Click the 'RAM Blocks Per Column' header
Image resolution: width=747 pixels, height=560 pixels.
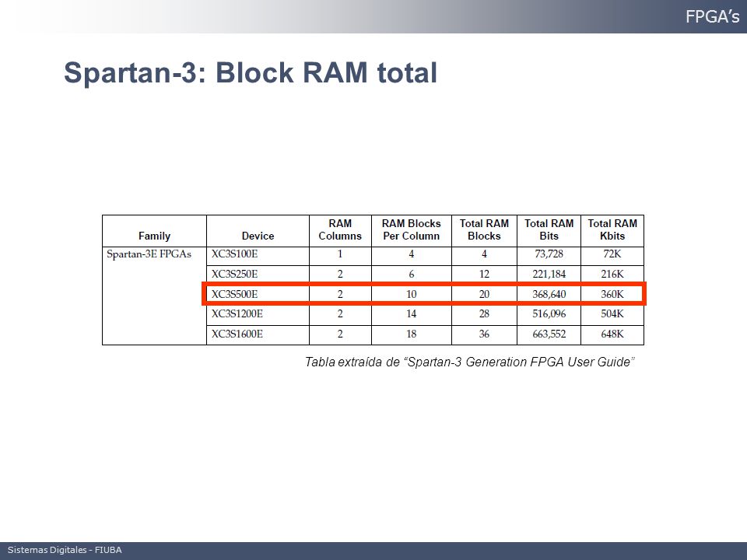click(411, 229)
